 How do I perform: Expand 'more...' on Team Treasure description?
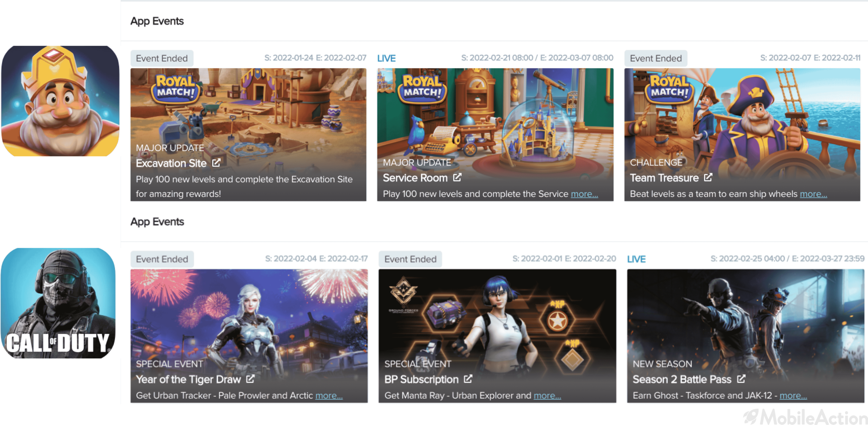coord(813,194)
